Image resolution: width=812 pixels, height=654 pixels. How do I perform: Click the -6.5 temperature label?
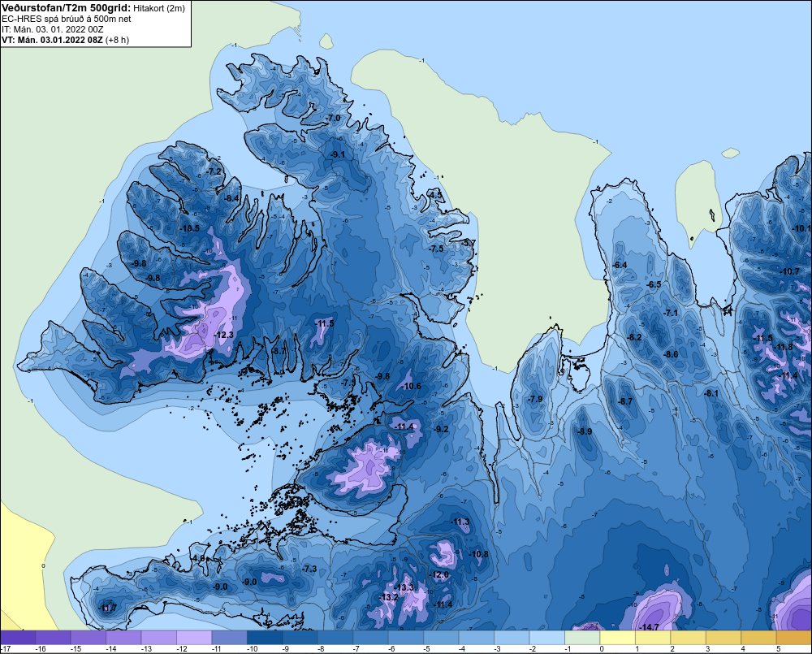pyautogui.click(x=654, y=284)
